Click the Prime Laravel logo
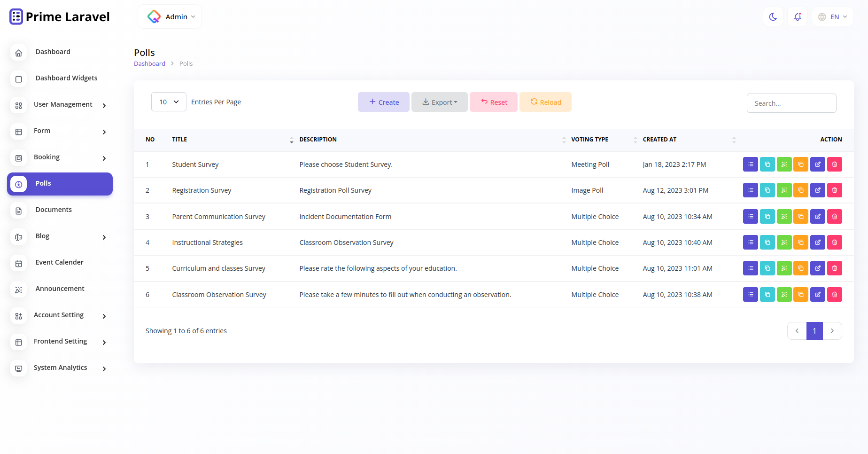 (x=59, y=16)
